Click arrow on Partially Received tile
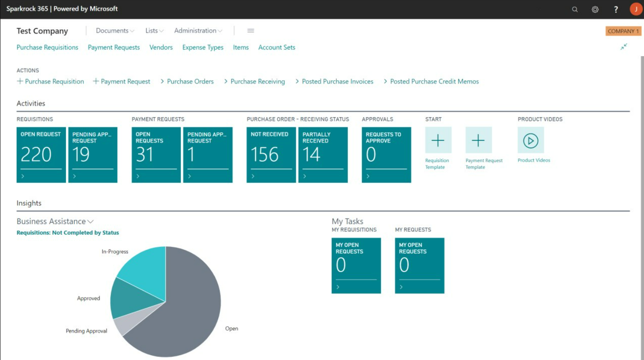The width and height of the screenshot is (644, 360). pyautogui.click(x=305, y=176)
